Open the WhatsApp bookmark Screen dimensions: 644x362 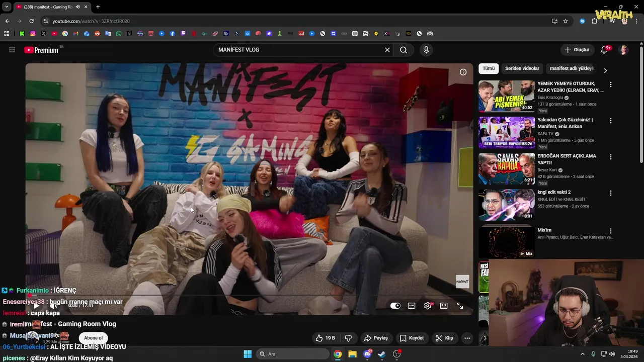tap(119, 34)
